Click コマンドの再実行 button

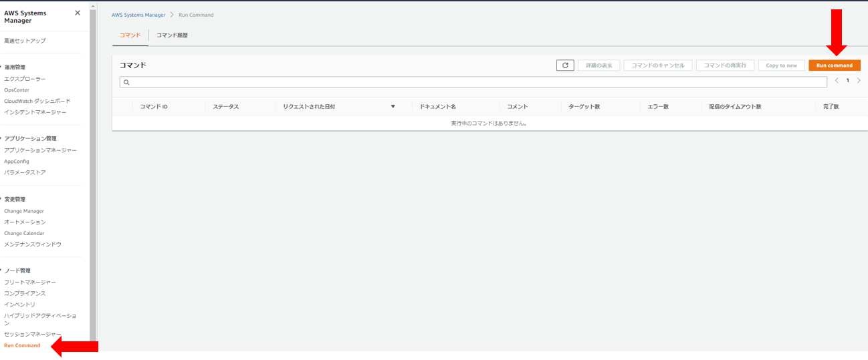(725, 65)
